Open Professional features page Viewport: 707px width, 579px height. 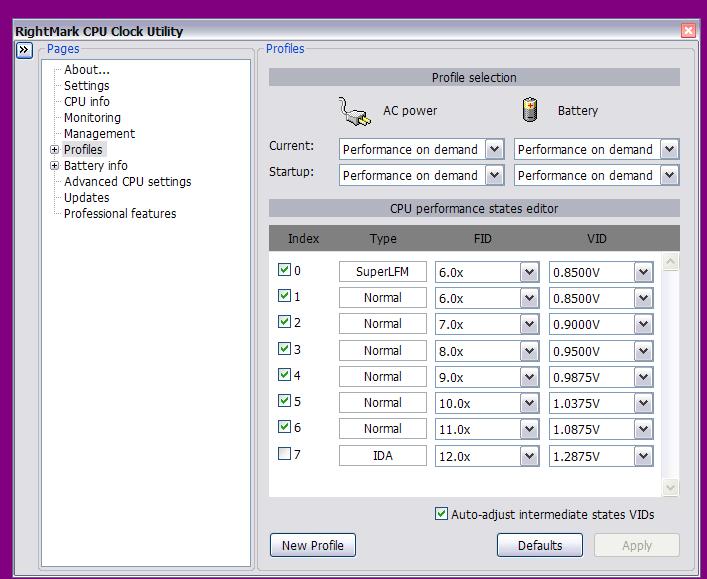pos(120,213)
